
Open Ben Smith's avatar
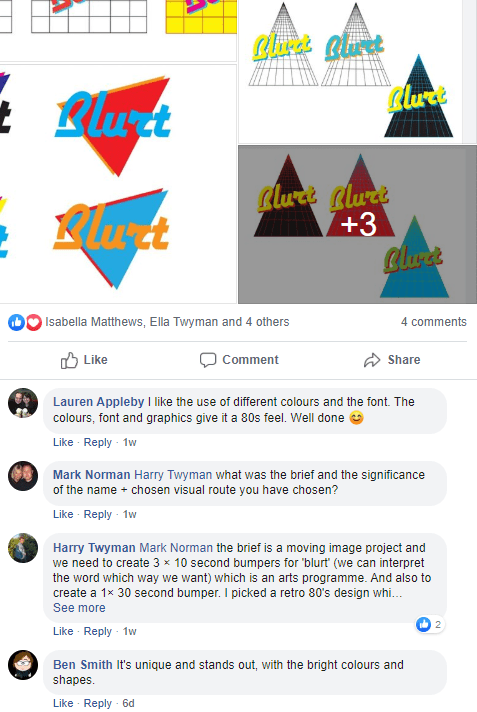(23, 665)
